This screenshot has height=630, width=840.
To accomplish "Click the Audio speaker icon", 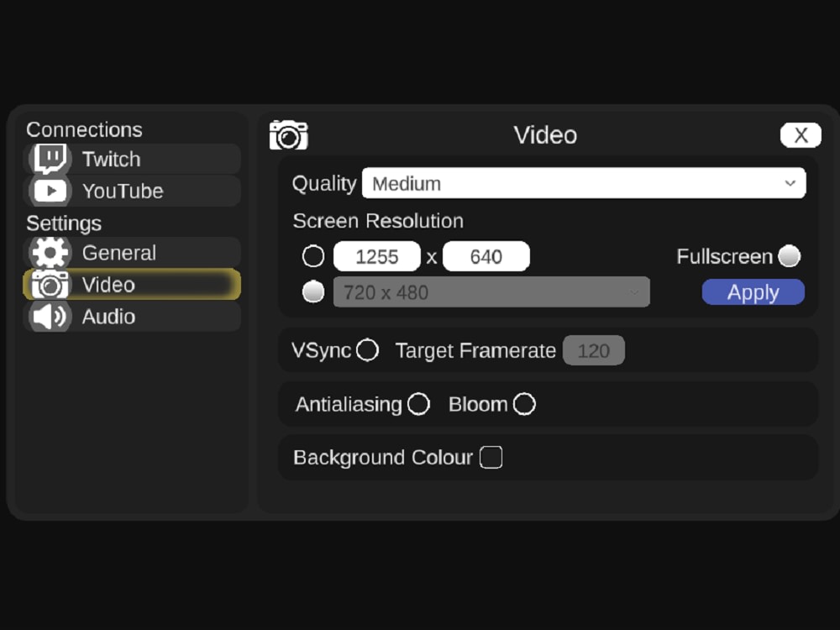I will pos(50,317).
